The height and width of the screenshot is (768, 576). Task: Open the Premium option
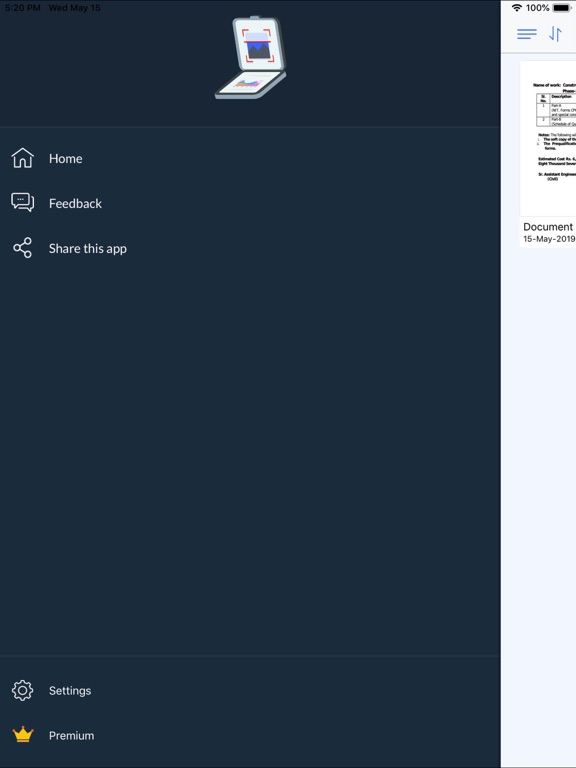click(x=250, y=735)
